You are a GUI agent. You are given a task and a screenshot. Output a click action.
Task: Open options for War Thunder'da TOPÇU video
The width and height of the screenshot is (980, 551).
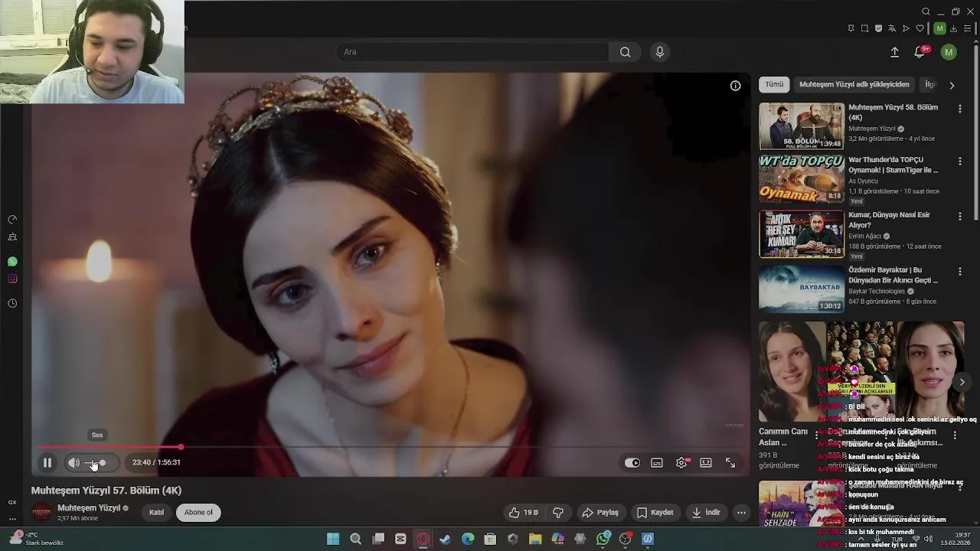pos(959,161)
